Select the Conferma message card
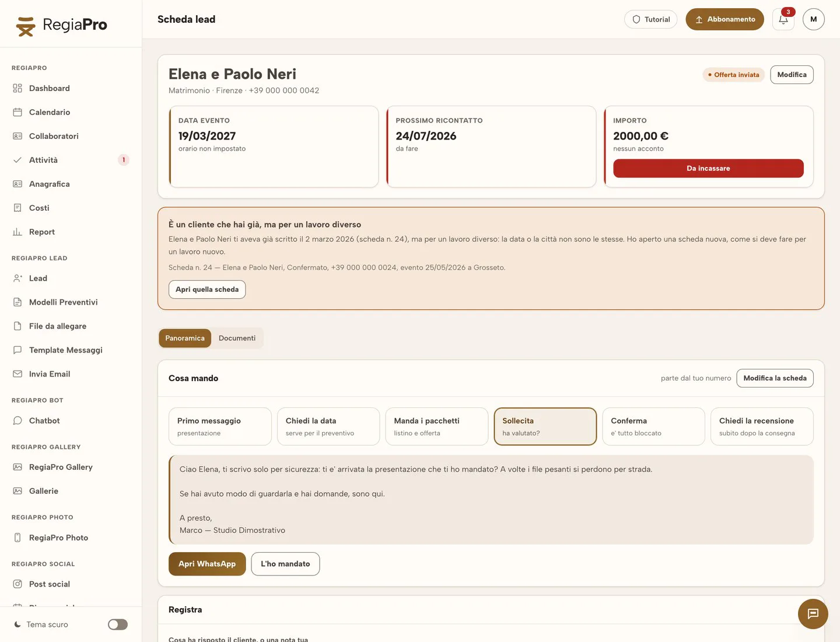The width and height of the screenshot is (840, 642). point(654,427)
